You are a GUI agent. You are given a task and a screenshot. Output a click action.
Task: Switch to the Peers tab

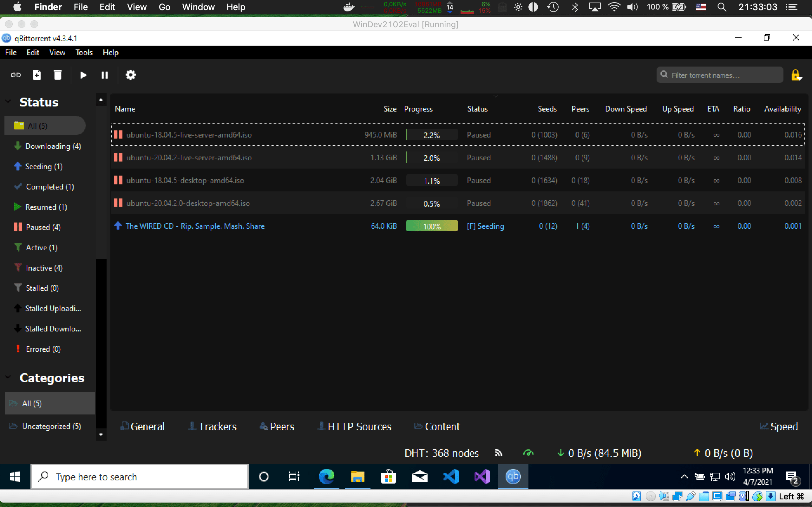[x=281, y=427]
